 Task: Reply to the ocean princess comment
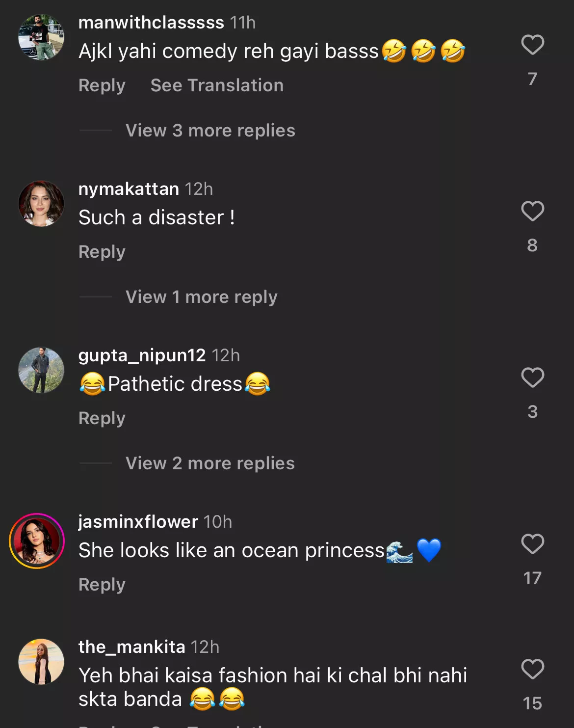point(102,585)
